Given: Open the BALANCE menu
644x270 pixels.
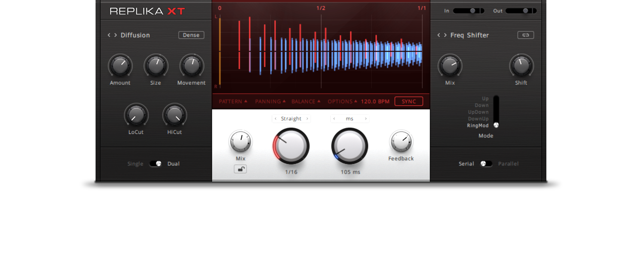Looking at the screenshot, I should [306, 102].
